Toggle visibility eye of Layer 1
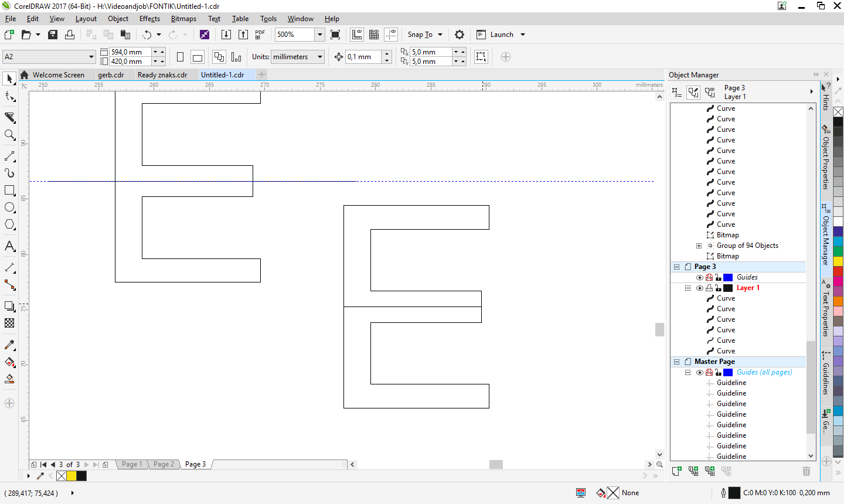Screen dimensions: 844x504 tap(699, 288)
